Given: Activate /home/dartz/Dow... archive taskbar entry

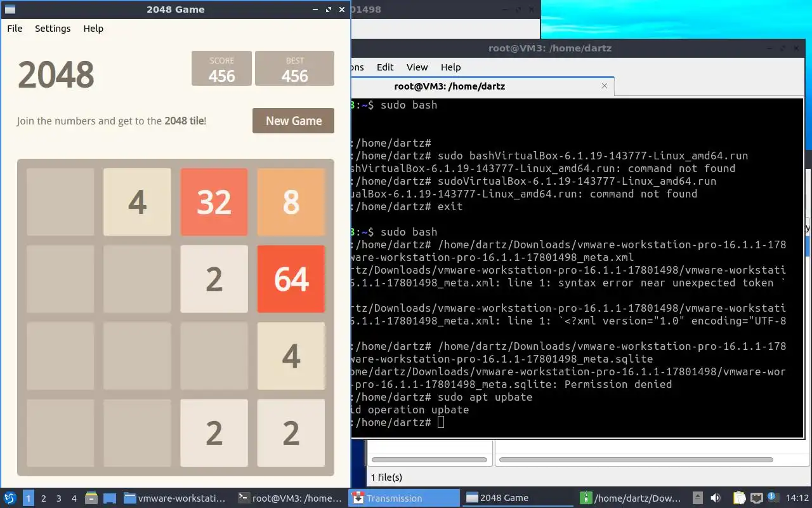Looking at the screenshot, I should coord(632,498).
